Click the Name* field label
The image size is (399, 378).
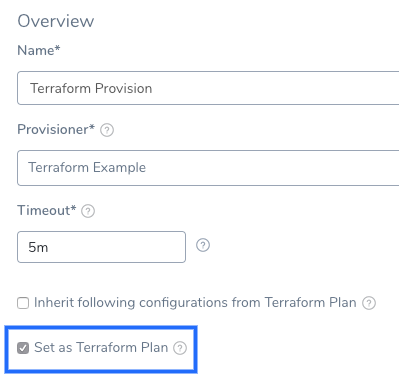pyautogui.click(x=39, y=50)
